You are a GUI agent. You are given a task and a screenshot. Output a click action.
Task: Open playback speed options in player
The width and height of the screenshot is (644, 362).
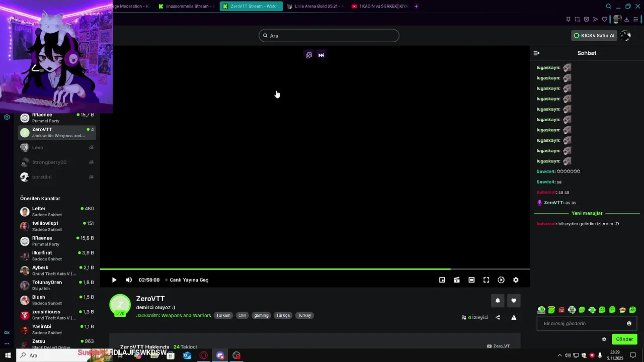coord(501,280)
